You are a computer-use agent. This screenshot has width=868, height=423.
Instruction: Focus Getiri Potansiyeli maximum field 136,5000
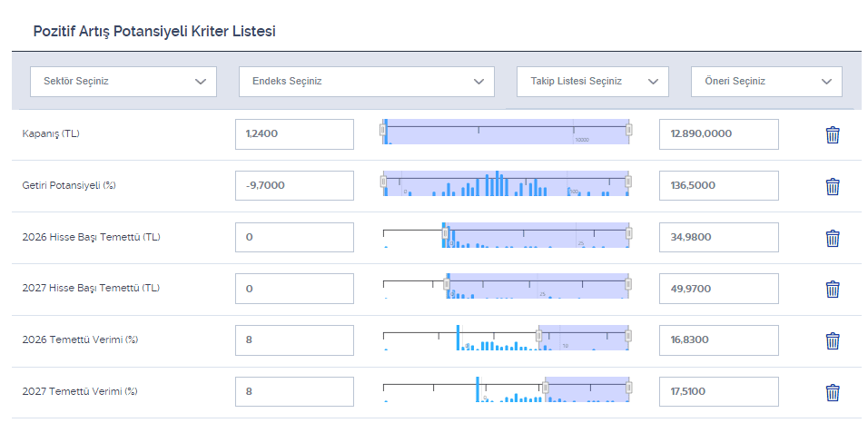tap(718, 186)
